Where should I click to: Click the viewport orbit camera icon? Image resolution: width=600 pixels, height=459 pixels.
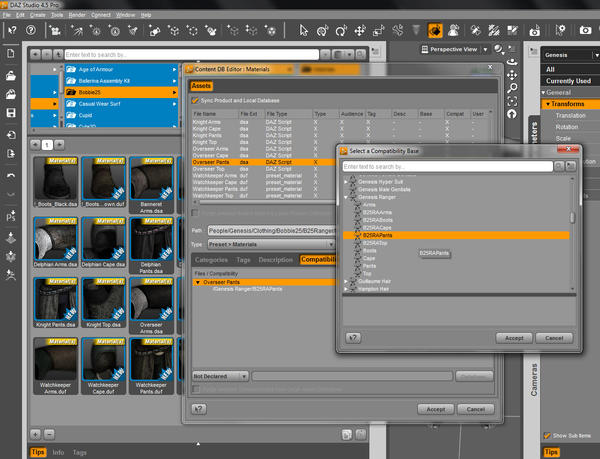tap(512, 62)
